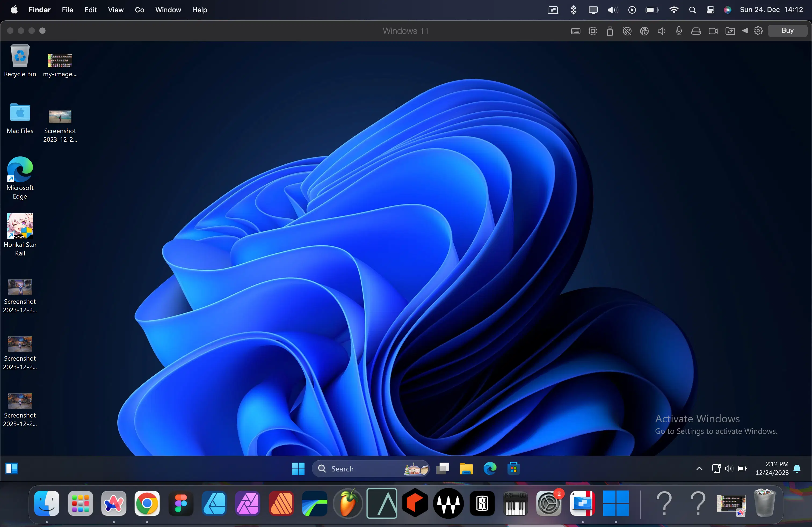Click the Buy button in the VM toolbar

pyautogui.click(x=788, y=31)
